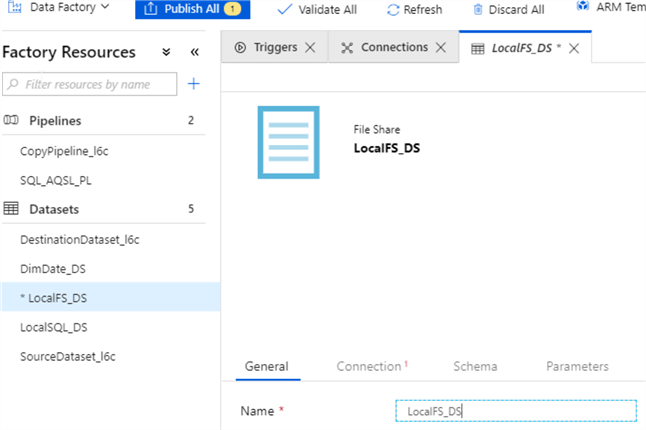The image size is (646, 430).
Task: Open LocalSQL_DS dataset
Action: 54,327
